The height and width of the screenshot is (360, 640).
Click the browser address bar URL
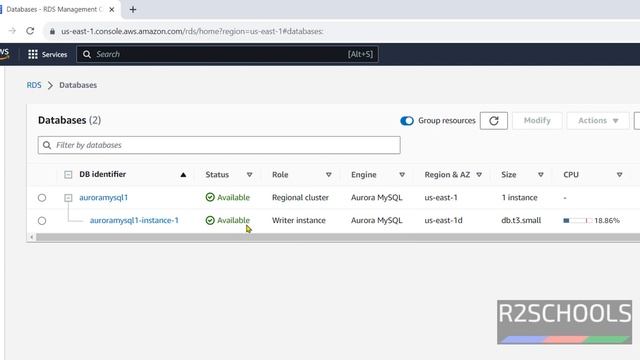click(192, 31)
